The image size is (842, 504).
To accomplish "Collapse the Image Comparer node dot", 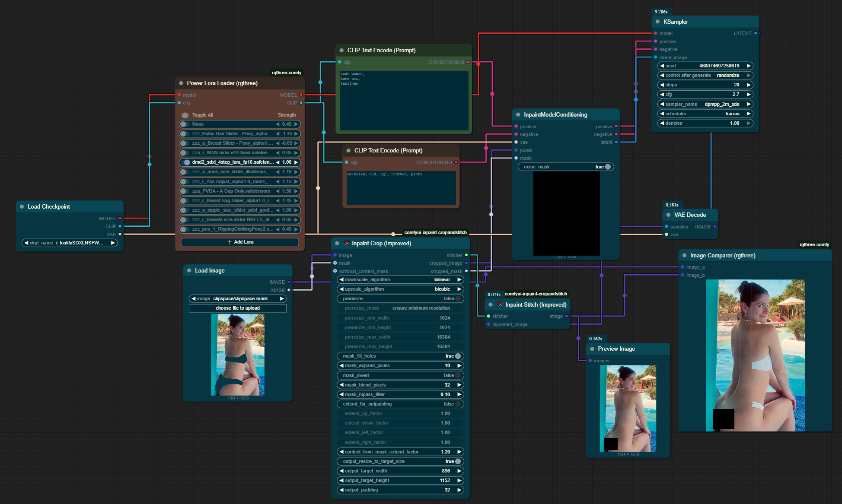I will pos(684,255).
